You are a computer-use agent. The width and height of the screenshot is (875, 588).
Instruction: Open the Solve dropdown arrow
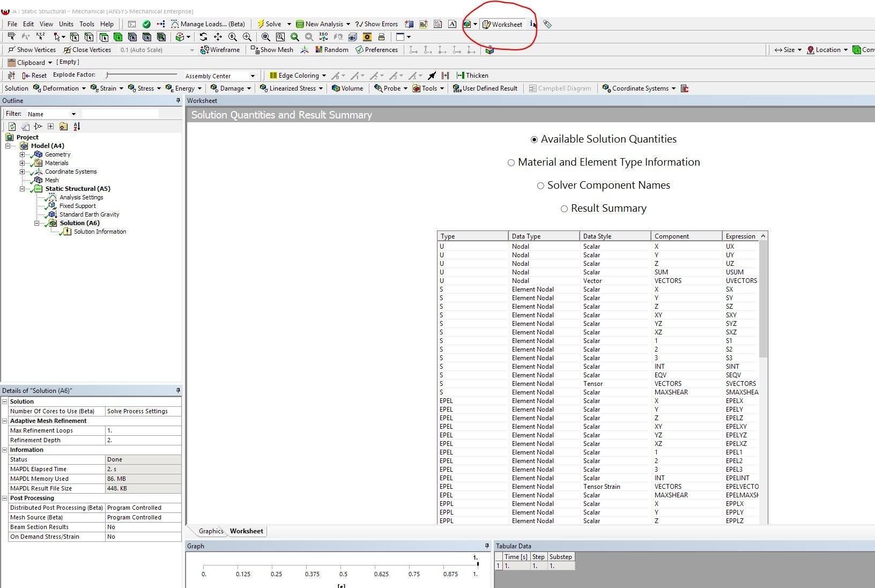click(289, 24)
